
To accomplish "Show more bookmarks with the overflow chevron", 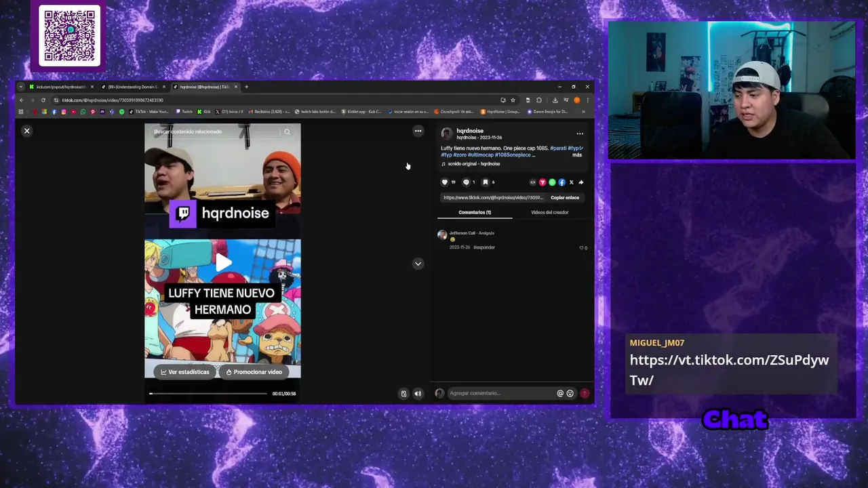I will click(x=583, y=112).
